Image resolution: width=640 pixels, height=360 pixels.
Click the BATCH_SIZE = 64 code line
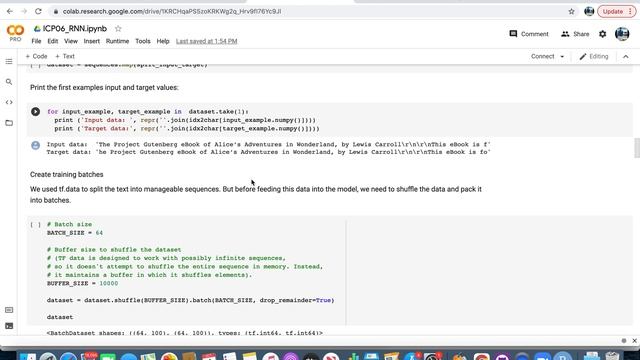(x=75, y=233)
